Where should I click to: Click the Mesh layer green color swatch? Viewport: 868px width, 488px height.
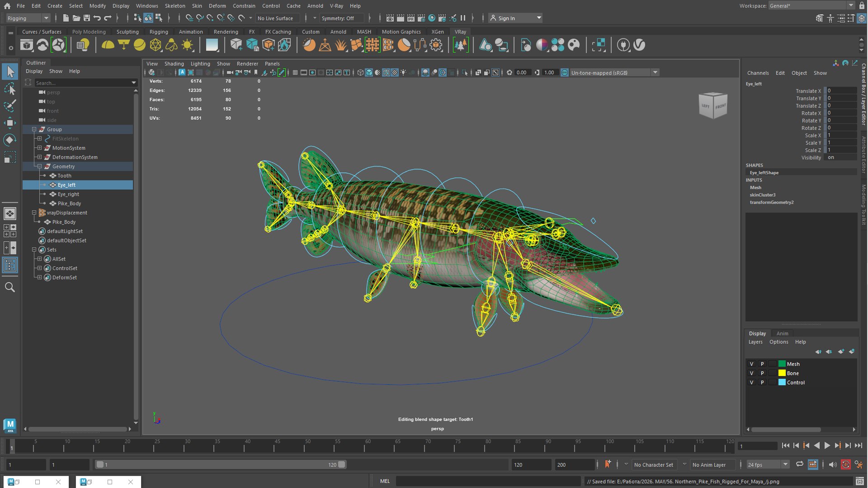782,364
